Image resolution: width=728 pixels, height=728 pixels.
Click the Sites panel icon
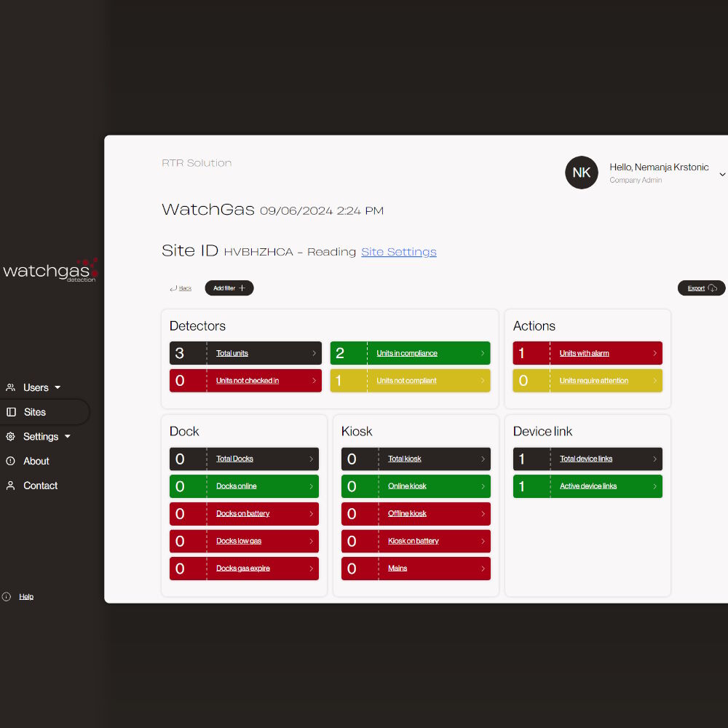pos(11,412)
